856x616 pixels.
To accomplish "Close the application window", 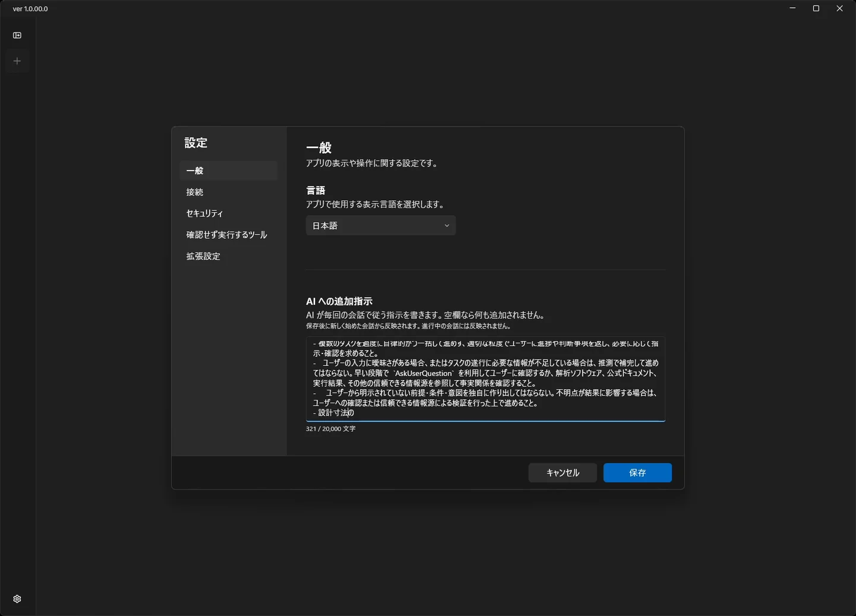I will (x=839, y=8).
